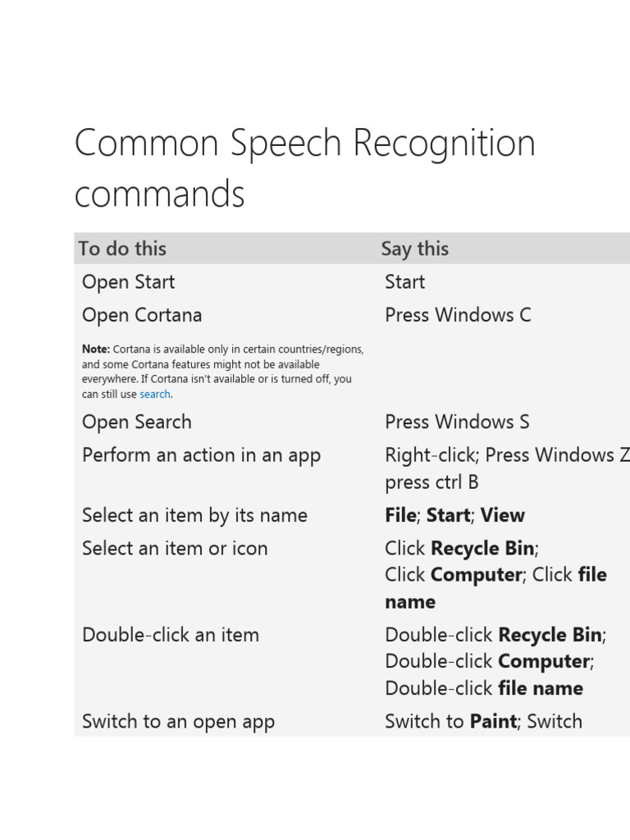Screen dimensions: 630x840
Task: Click the "Open Search" table entry
Action: click(x=137, y=422)
